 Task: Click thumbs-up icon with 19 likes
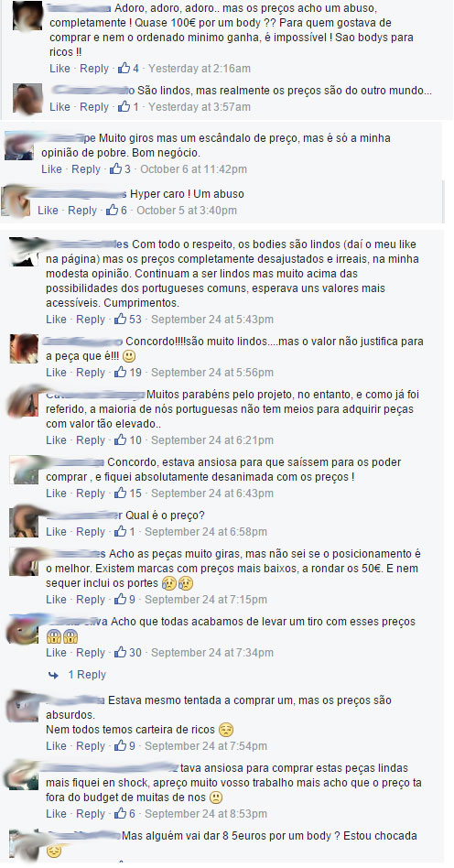pos(120,372)
